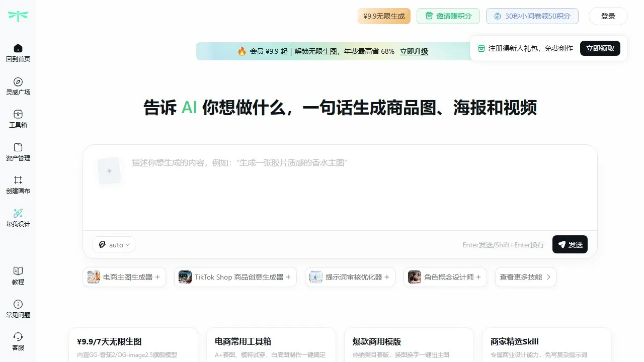Click the TikTok Shop 商品创意生成器 thumbnail
Screen dimensions: 644x362
tap(185, 277)
